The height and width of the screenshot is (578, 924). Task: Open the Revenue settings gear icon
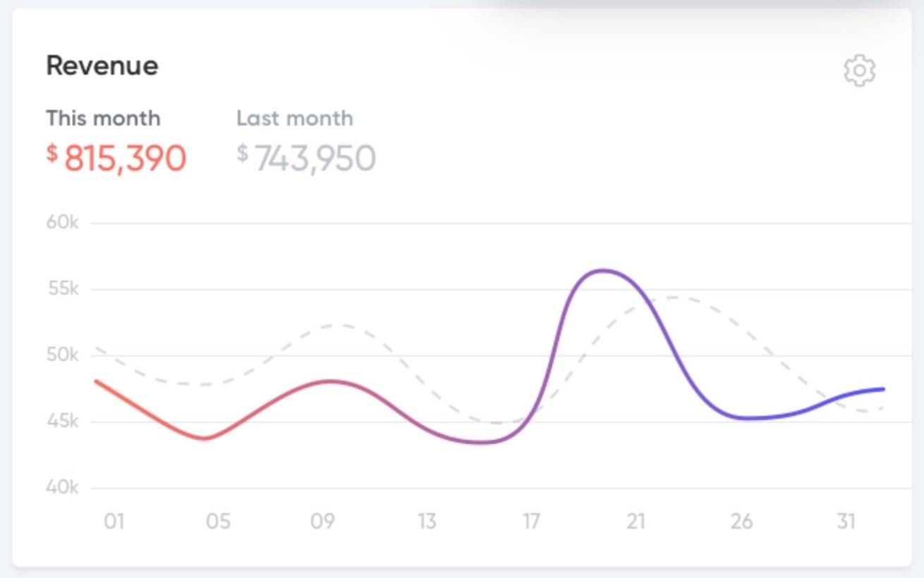point(859,70)
